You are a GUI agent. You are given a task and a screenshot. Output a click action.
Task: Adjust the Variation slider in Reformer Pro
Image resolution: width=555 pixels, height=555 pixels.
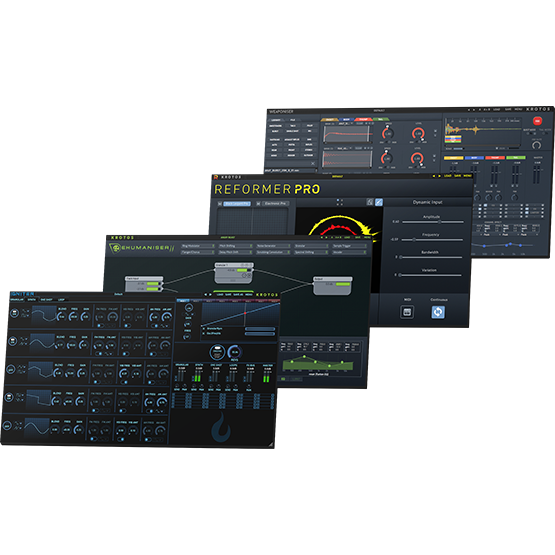[x=430, y=275]
